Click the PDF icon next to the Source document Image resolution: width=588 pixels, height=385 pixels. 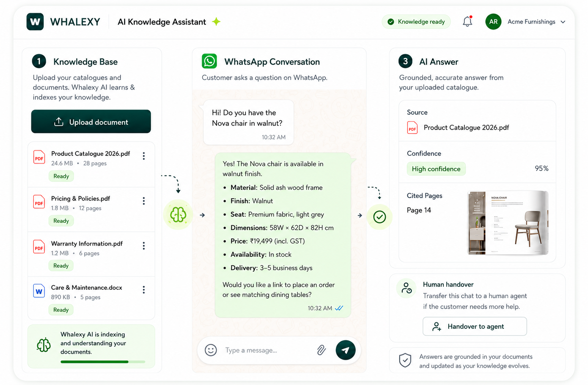coord(412,127)
